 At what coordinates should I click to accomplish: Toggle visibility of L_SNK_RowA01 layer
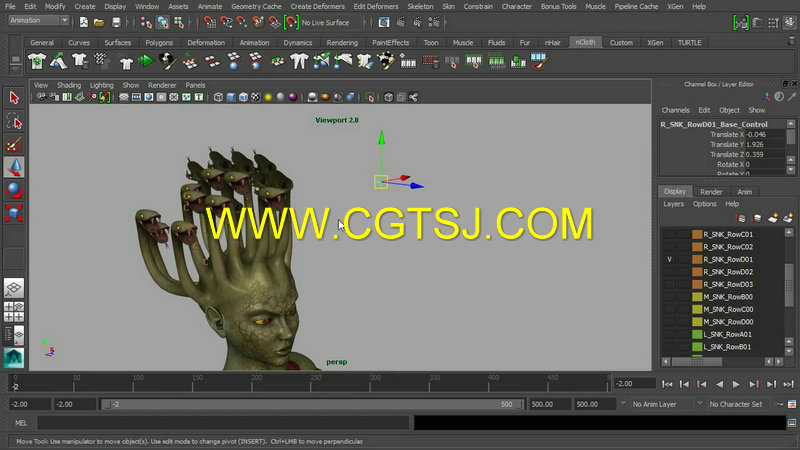[x=669, y=334]
